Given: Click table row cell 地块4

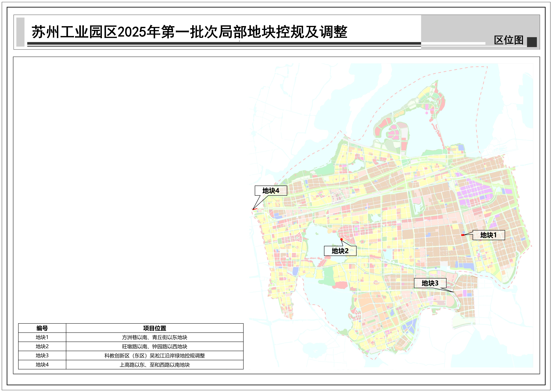Looking at the screenshot, I should tap(42, 365).
